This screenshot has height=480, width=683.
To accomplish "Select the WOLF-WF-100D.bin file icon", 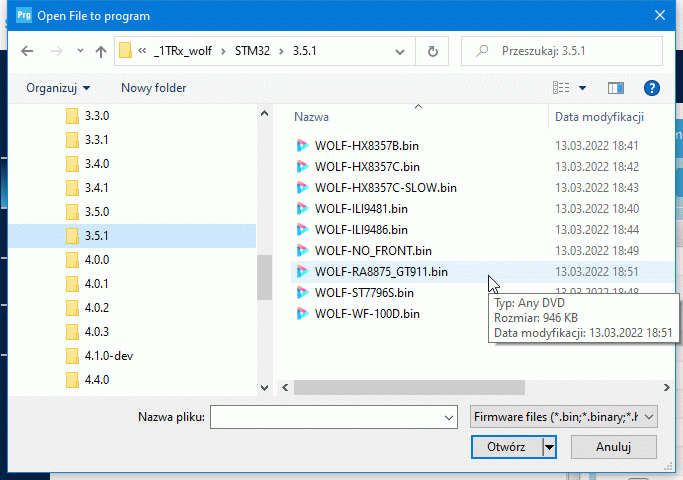I will [303, 313].
